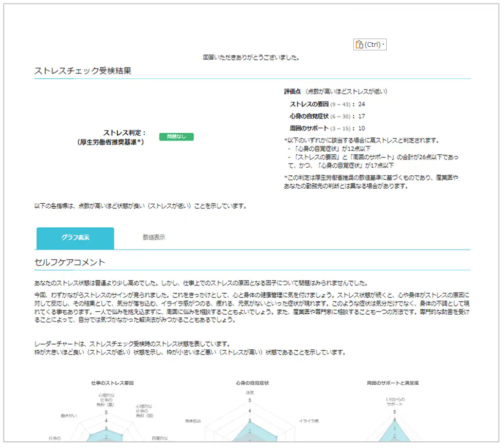Click the 心理的な仕事の負担(量) axis label

[106, 400]
